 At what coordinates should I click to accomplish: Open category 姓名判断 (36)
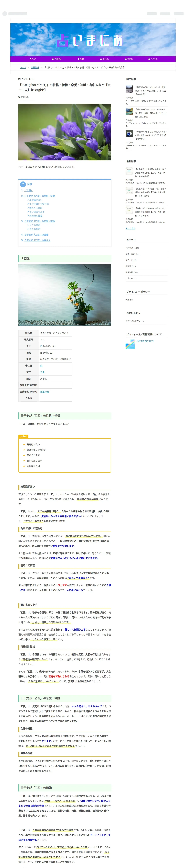[132, 272]
